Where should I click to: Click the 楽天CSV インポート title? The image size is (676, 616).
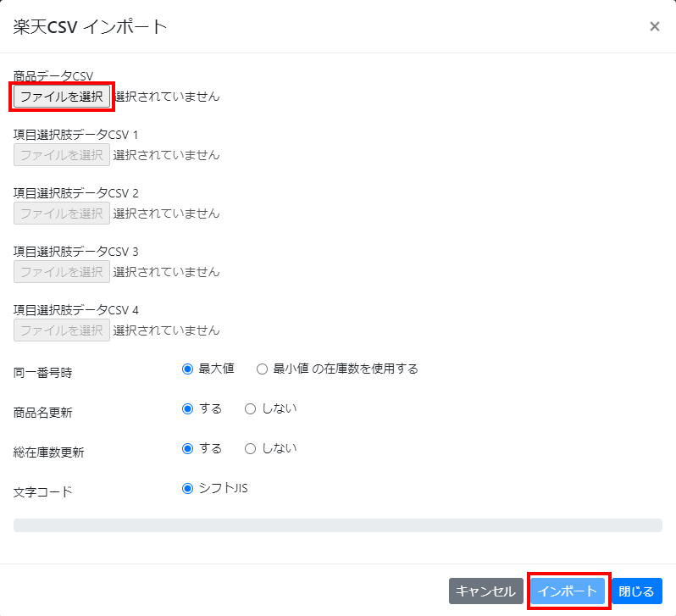(x=90, y=27)
